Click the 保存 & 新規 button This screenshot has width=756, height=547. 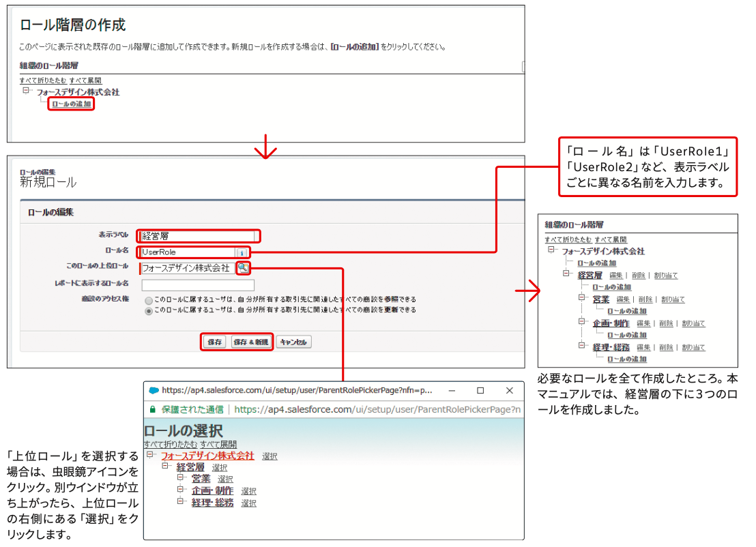(x=250, y=342)
